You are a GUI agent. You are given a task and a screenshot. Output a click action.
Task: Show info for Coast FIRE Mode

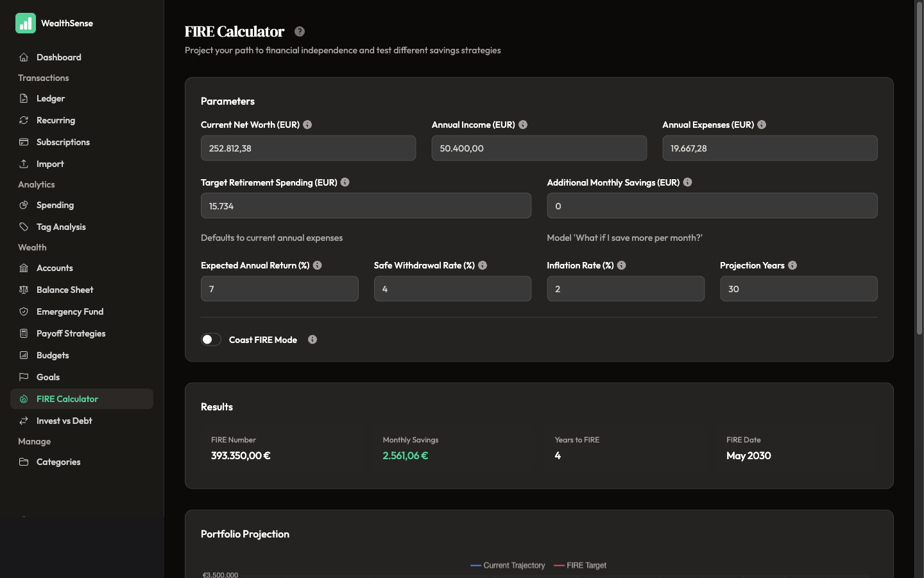[312, 340]
